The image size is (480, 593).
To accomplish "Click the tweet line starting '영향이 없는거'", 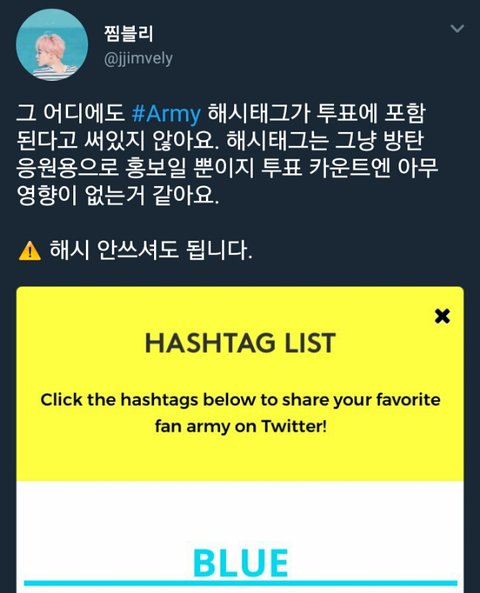I will click(x=118, y=196).
